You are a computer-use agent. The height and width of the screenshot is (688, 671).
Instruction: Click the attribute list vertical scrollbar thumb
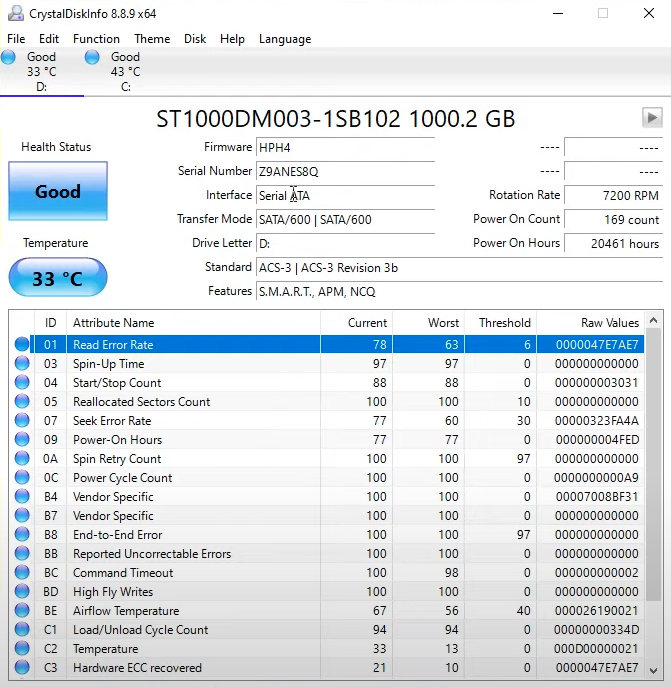pos(653,464)
